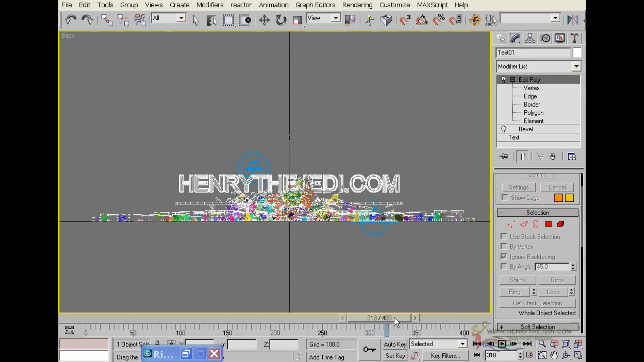The image size is (644, 362).
Task: Open the MAXScript menu
Action: point(432,5)
